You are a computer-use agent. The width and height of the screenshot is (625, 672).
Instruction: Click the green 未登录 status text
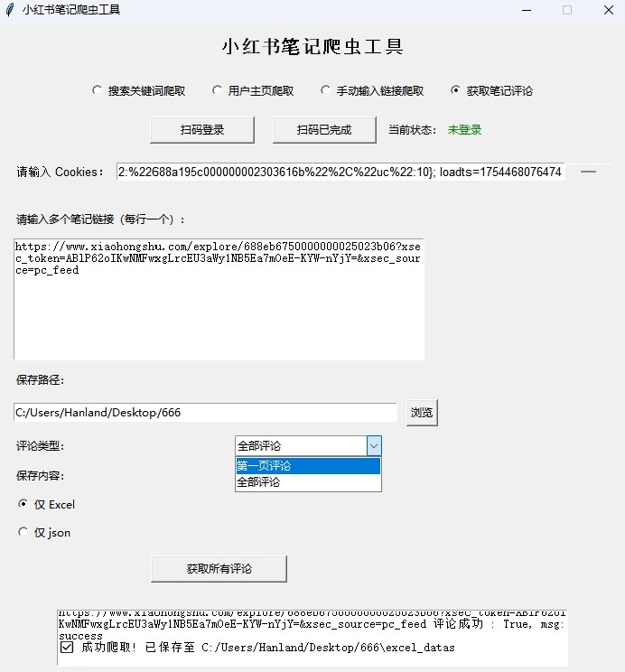(x=464, y=130)
